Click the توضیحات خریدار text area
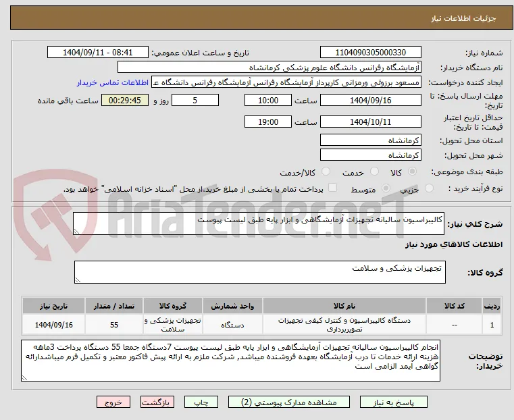 pos(230,361)
